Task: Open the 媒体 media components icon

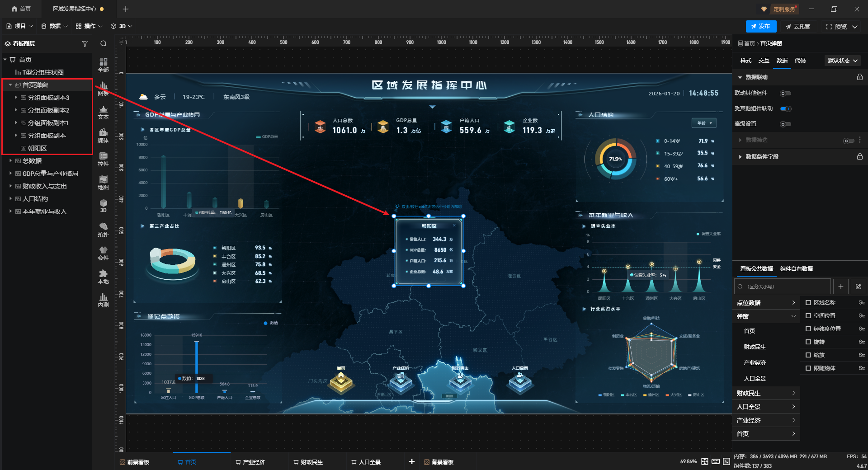Action: [x=103, y=135]
